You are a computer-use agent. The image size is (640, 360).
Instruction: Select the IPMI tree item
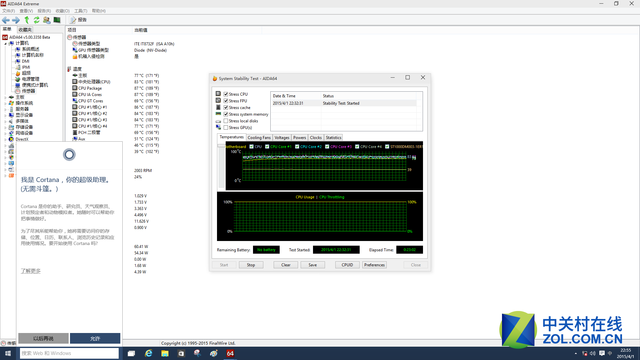click(26, 67)
